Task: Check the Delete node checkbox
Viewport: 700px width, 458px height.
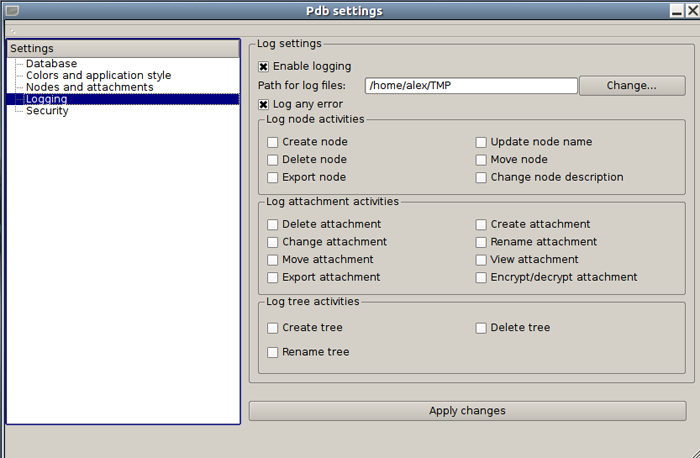Action: 273,160
